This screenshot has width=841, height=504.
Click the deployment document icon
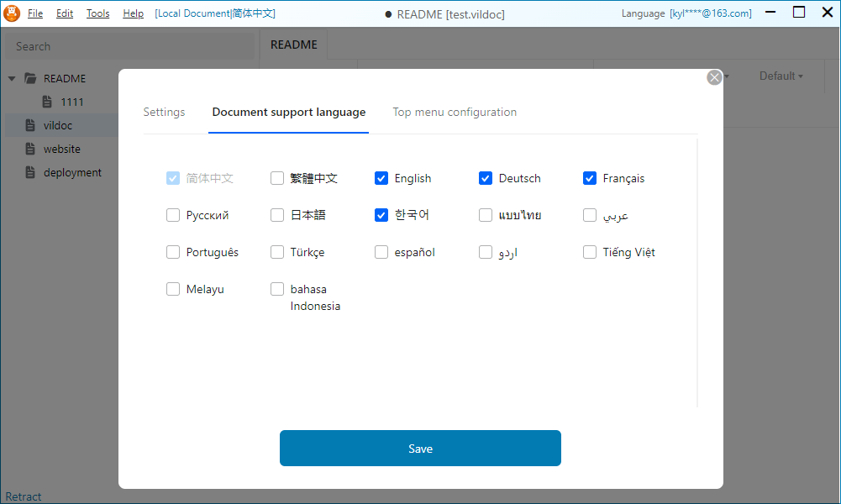[30, 172]
